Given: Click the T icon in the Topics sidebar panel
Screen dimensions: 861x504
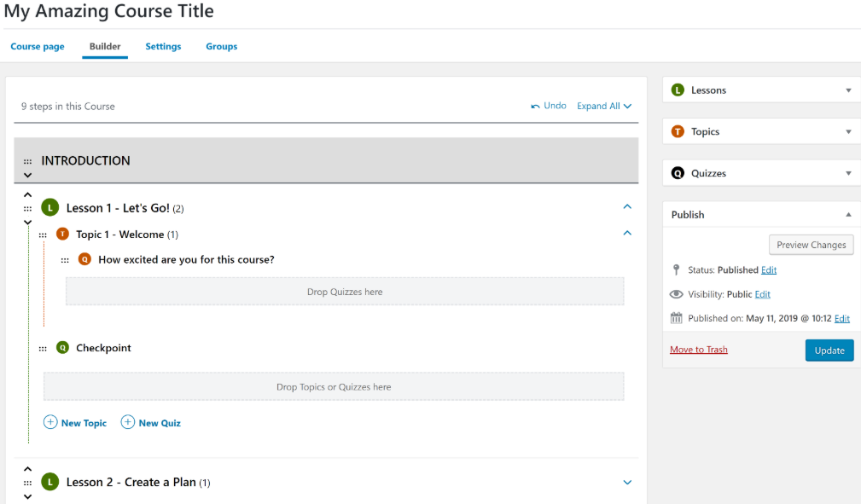Looking at the screenshot, I should (x=678, y=131).
